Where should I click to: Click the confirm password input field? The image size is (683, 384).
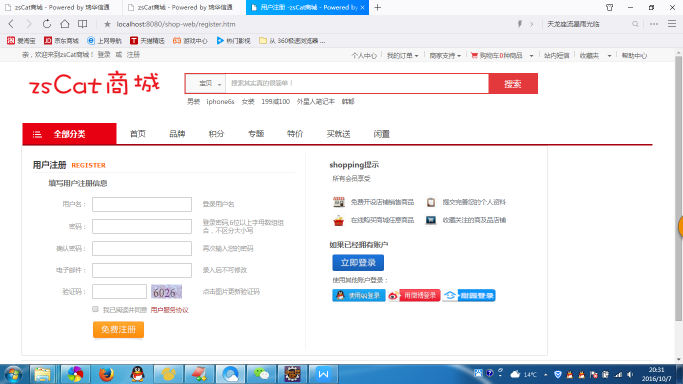click(142, 248)
